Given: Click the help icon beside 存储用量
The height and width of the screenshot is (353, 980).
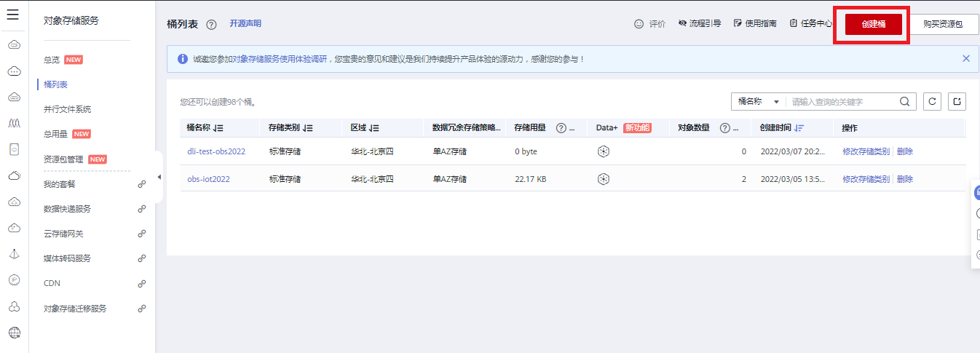Looking at the screenshot, I should [x=561, y=128].
